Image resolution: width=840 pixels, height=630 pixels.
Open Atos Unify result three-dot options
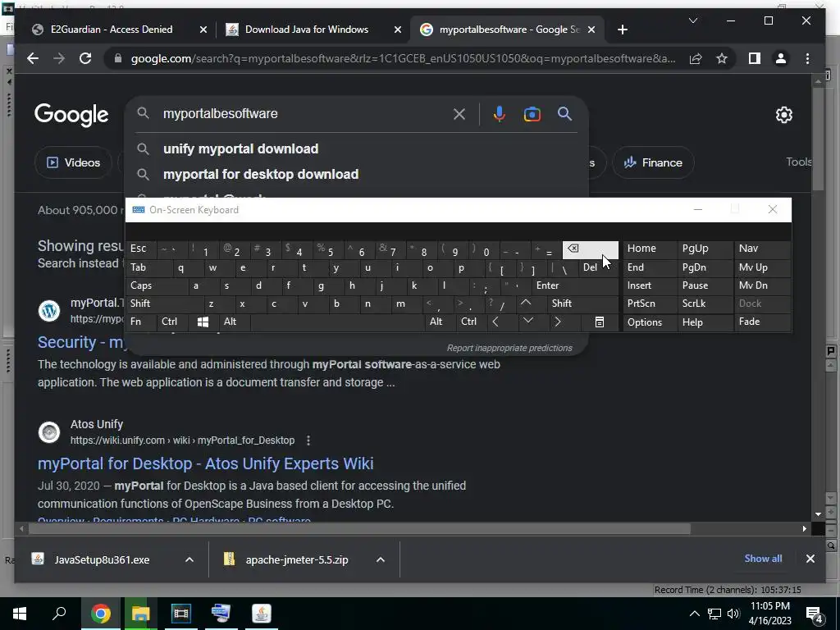point(308,441)
